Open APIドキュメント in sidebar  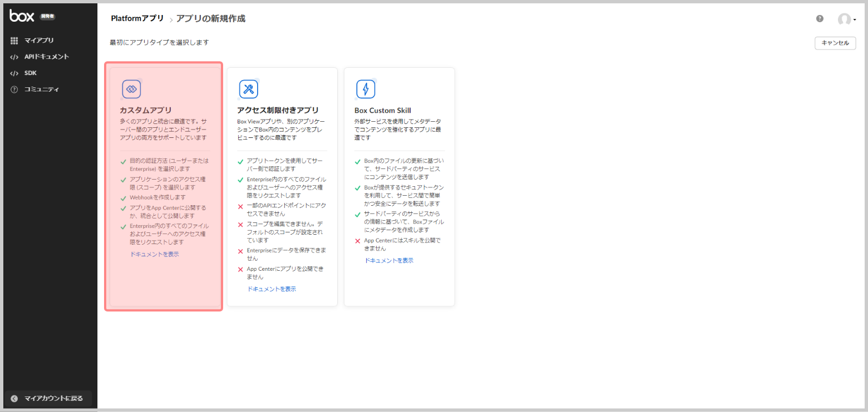47,57
